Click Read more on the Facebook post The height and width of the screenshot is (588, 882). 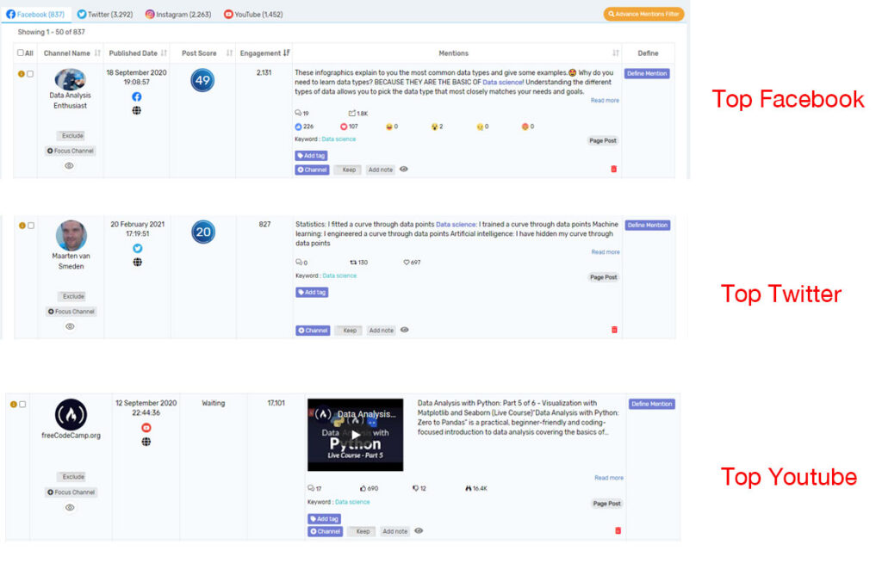point(605,101)
